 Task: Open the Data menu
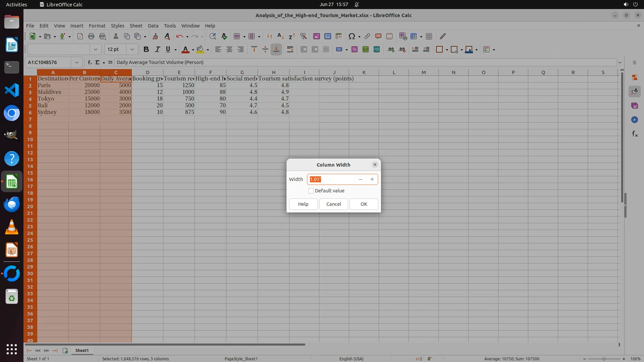[x=153, y=25]
